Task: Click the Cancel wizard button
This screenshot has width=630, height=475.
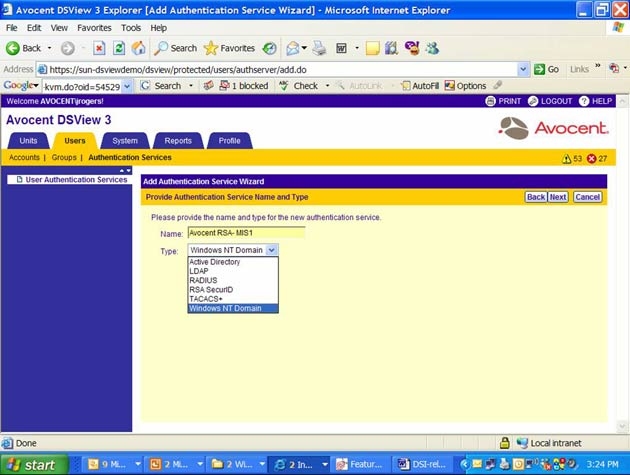Action: tap(587, 197)
